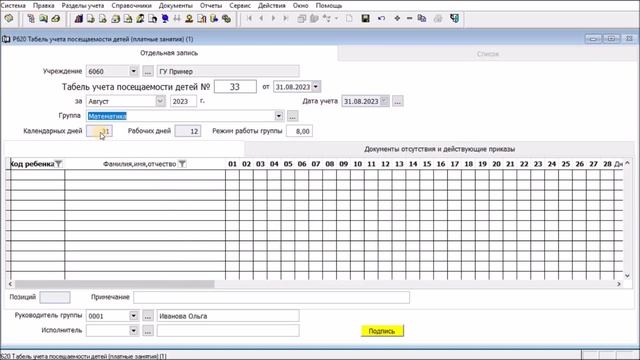Go to previous record navigation arrow
The height and width of the screenshot is (360, 640).
point(261,19)
